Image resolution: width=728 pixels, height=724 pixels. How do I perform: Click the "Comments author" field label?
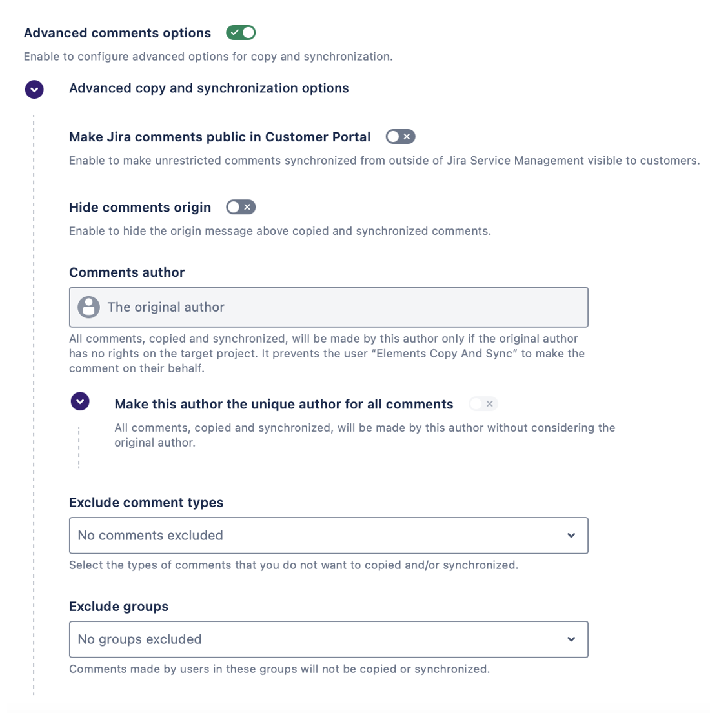coord(126,272)
